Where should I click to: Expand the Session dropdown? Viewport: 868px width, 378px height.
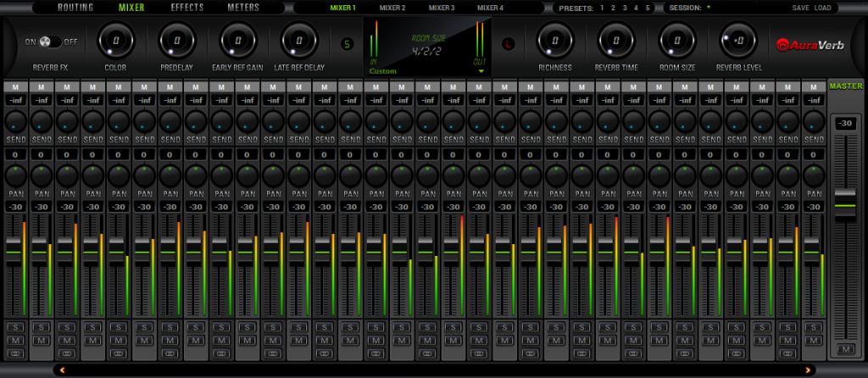[x=709, y=8]
